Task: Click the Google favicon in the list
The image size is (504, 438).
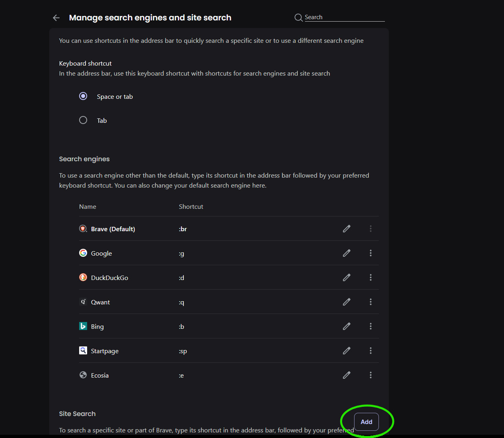Action: [x=83, y=253]
